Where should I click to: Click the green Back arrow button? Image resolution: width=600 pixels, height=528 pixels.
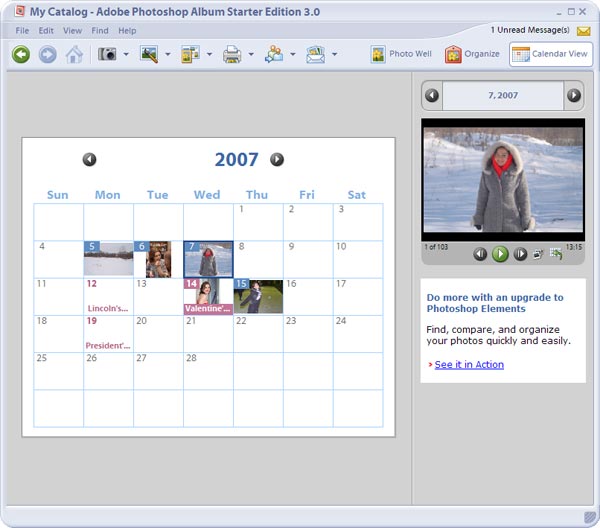[x=21, y=54]
